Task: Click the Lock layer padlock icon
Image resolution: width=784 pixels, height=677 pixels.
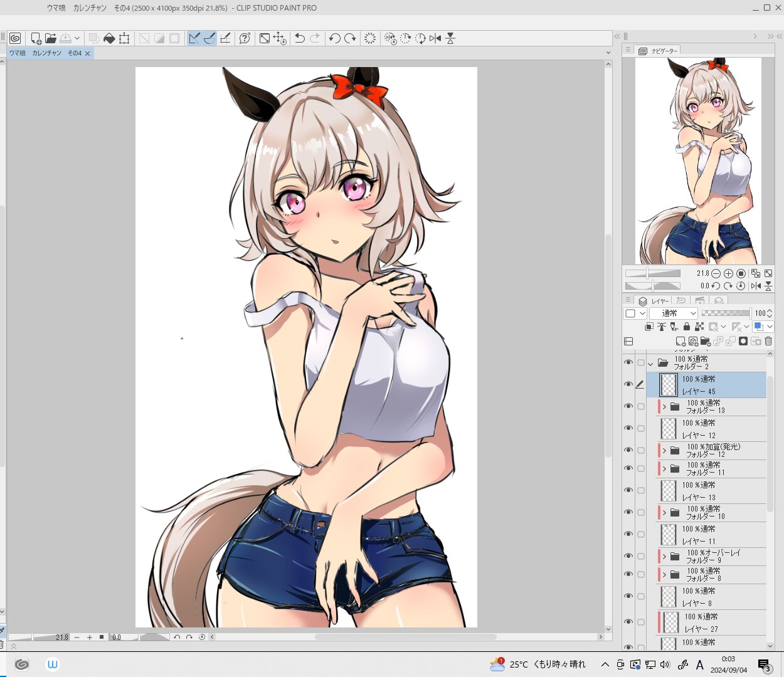Action: tap(687, 327)
